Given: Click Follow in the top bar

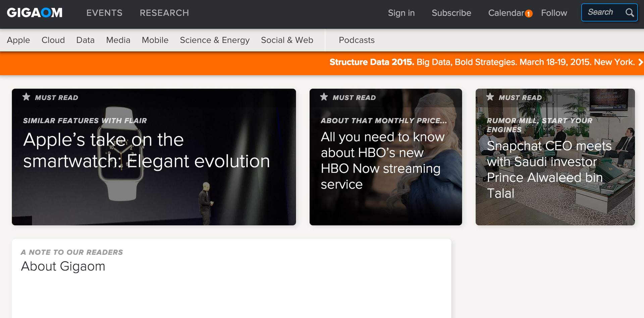Looking at the screenshot, I should (554, 13).
